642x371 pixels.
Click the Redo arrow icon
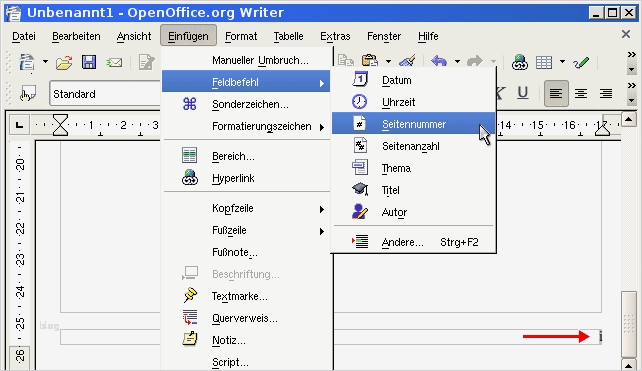point(475,61)
